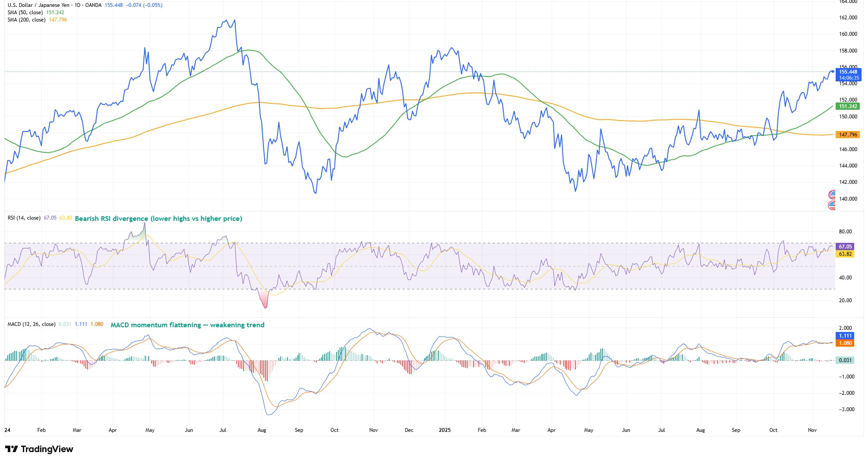Click the 2025 label on the time axis
The image size is (868, 462).
click(x=444, y=430)
